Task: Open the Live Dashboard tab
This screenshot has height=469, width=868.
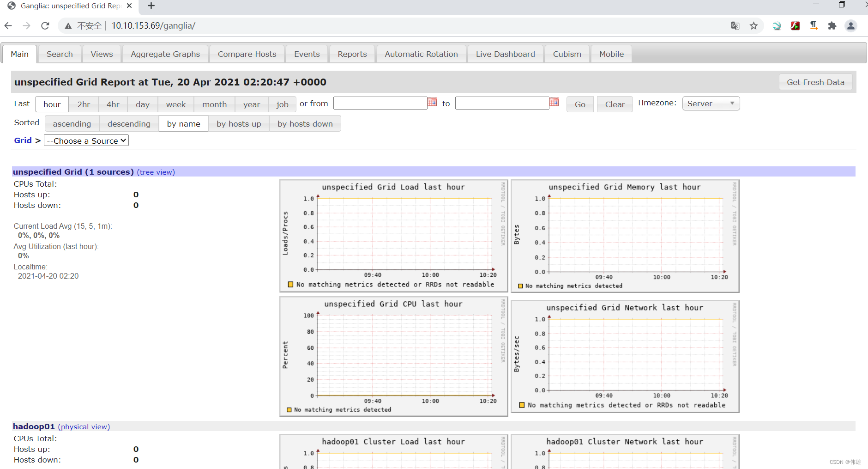Action: [x=506, y=54]
